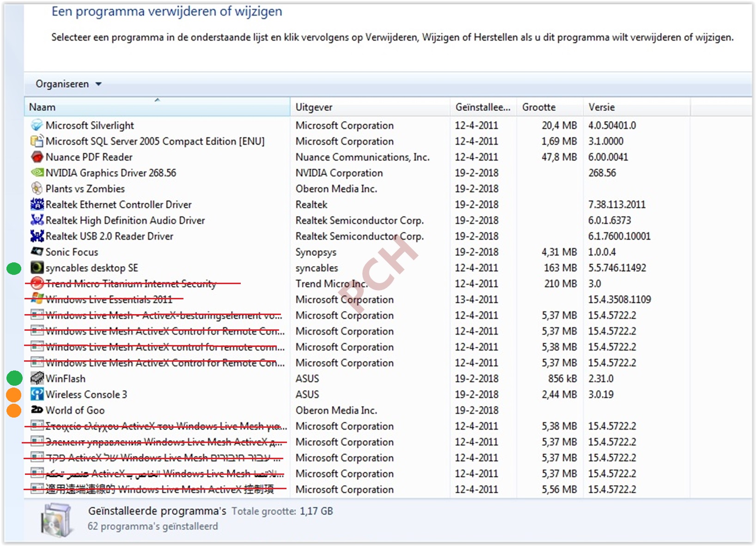Sort programs by Uitgever column header
This screenshot has width=756, height=546.
click(370, 107)
